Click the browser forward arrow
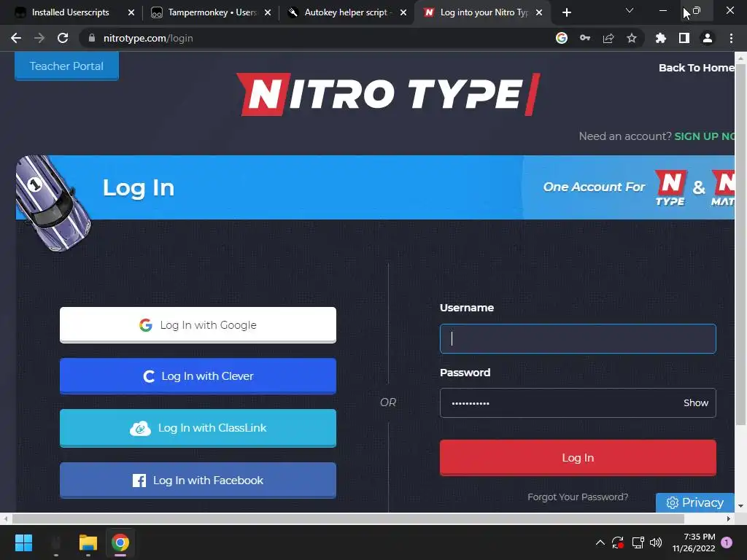 (39, 38)
